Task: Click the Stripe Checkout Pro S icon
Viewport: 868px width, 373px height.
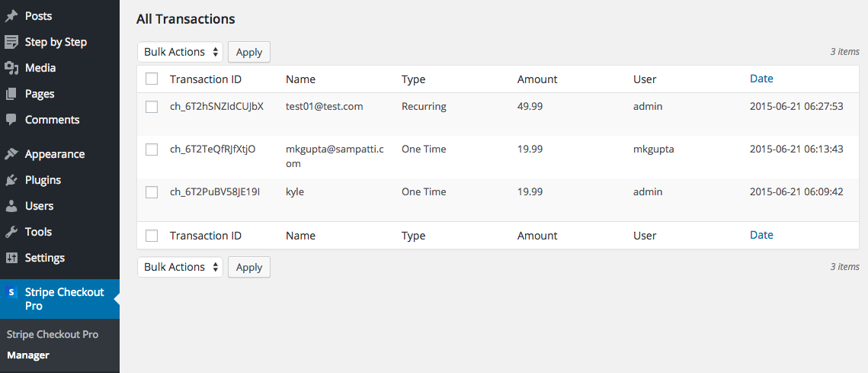Action: pos(11,292)
